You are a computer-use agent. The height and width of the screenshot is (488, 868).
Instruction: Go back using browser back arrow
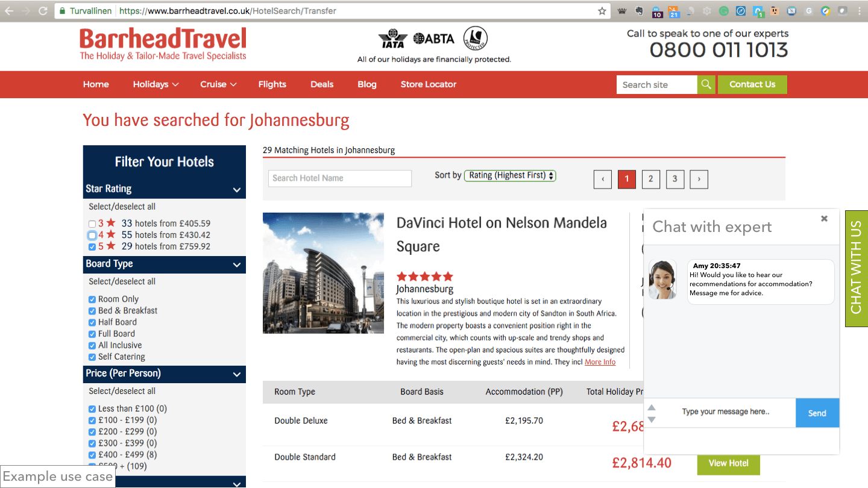point(9,11)
